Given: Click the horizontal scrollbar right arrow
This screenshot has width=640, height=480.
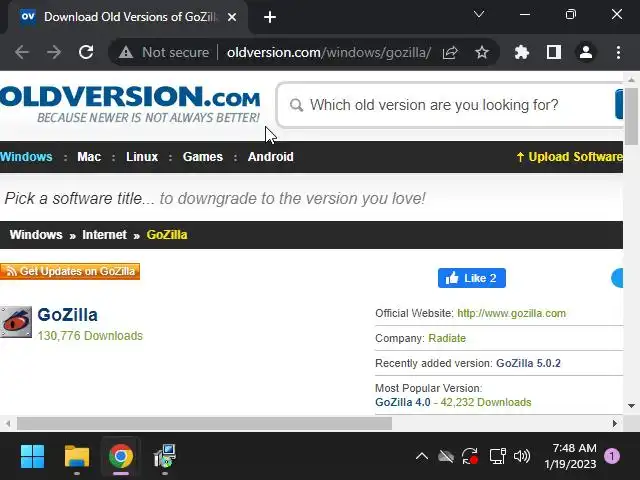Looking at the screenshot, I should tap(615, 423).
